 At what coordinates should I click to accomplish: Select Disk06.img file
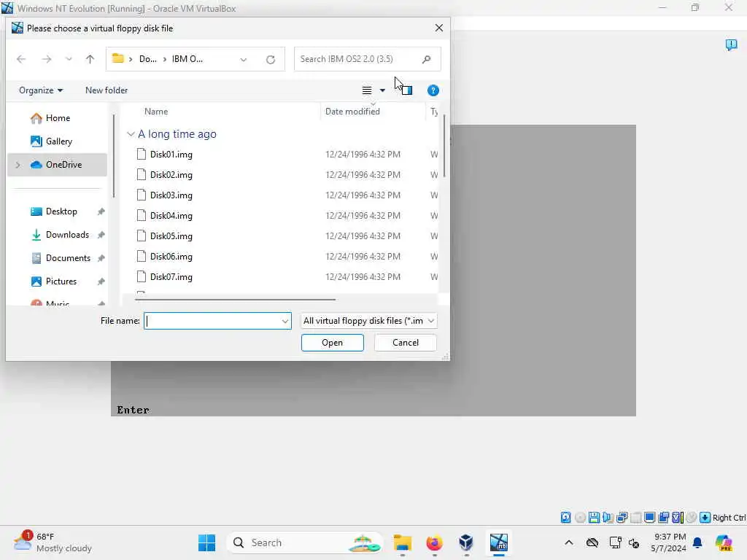pos(171,257)
